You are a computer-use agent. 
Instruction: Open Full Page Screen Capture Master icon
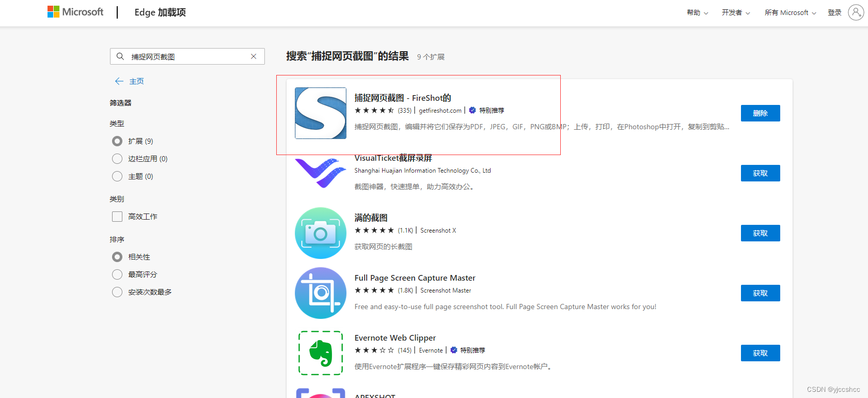321,293
